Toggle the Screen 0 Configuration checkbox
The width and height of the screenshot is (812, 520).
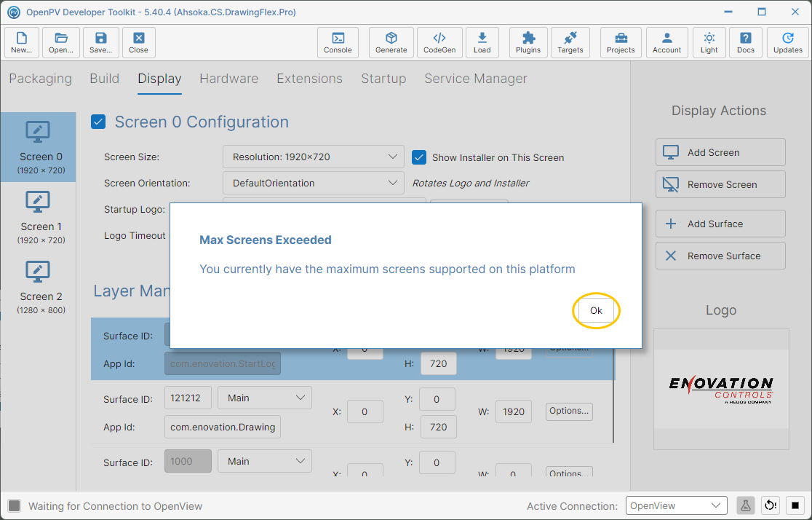[x=98, y=122]
